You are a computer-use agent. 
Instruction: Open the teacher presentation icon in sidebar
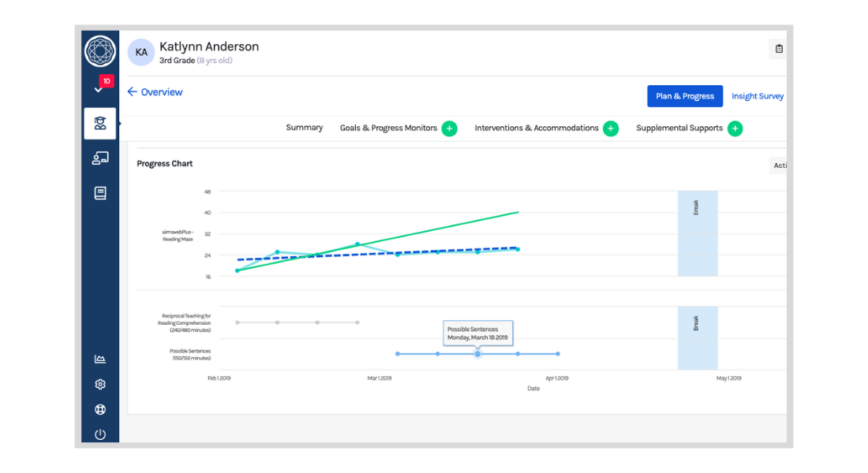click(100, 158)
